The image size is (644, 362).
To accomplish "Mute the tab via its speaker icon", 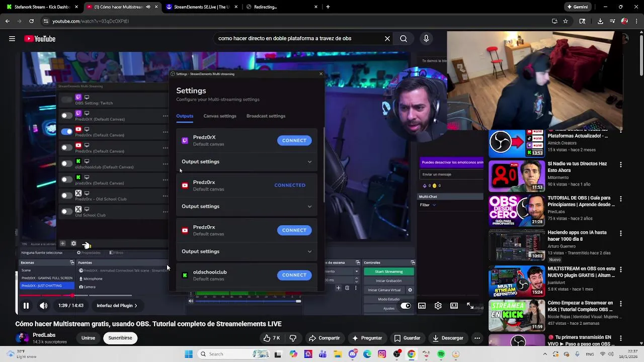I will (148, 7).
